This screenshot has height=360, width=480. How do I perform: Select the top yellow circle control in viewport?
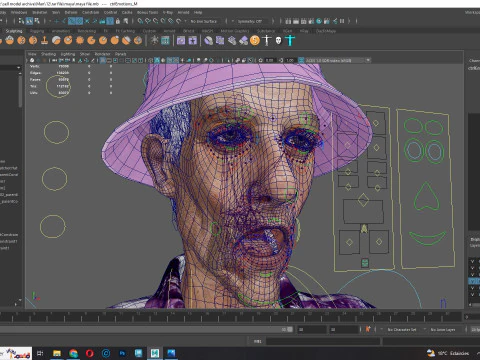[x=58, y=86]
